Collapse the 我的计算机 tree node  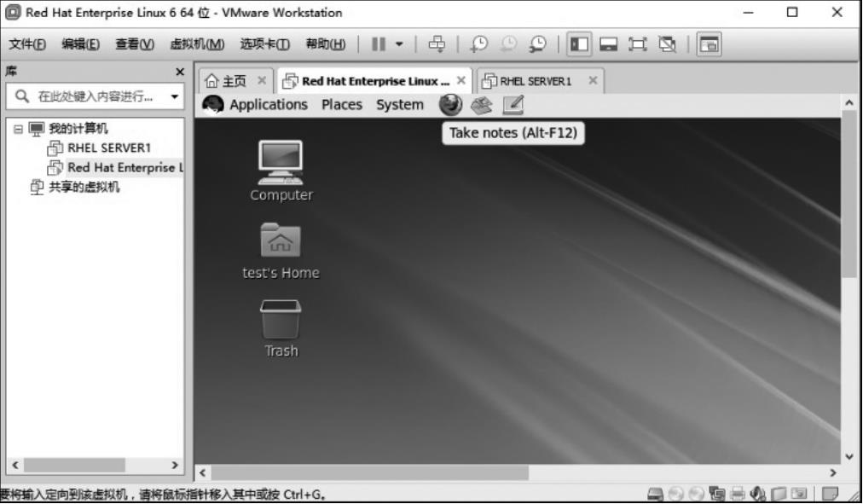18,129
